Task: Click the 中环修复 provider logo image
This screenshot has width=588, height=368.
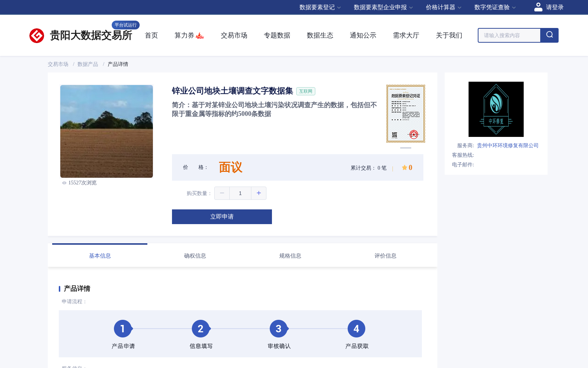Action: tap(496, 109)
